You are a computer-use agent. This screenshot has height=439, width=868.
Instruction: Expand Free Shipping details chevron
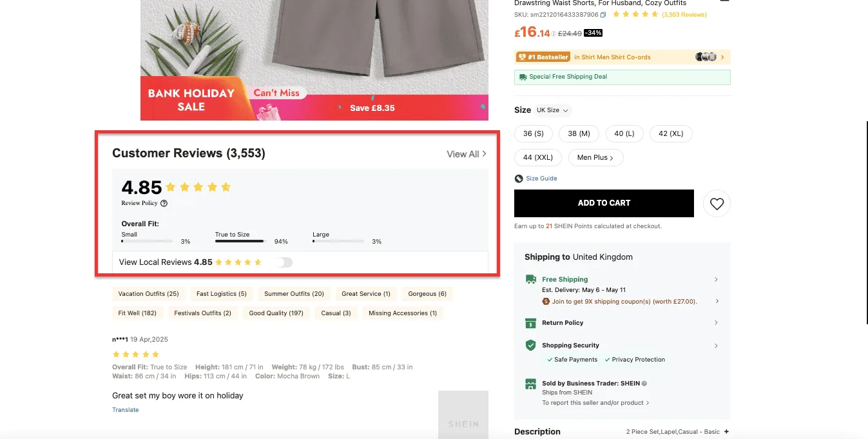tap(716, 280)
